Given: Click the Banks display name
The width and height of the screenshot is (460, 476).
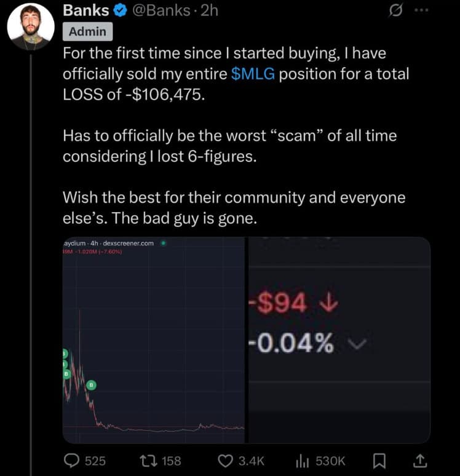Looking at the screenshot, I should pyautogui.click(x=86, y=11).
